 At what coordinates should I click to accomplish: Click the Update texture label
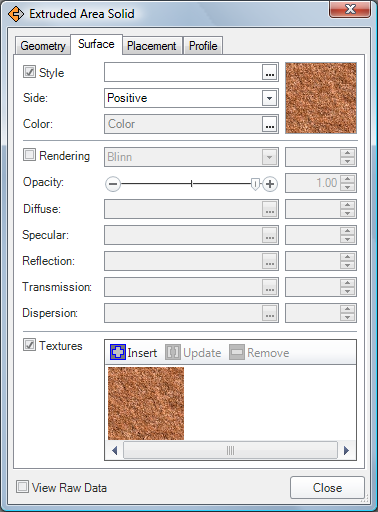202,353
